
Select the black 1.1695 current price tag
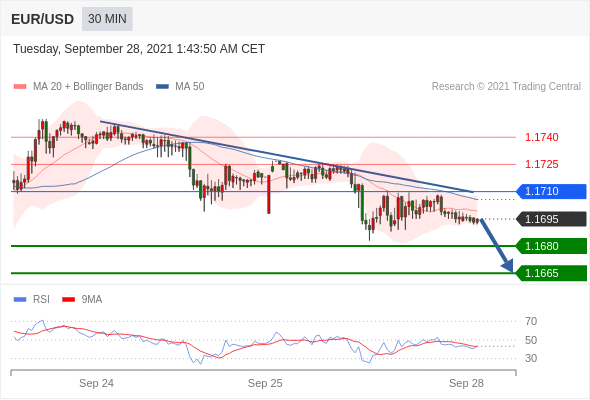pos(551,219)
